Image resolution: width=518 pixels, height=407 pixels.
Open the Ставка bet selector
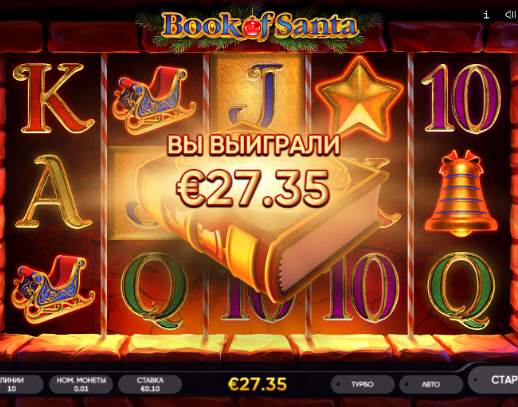pyautogui.click(x=150, y=384)
